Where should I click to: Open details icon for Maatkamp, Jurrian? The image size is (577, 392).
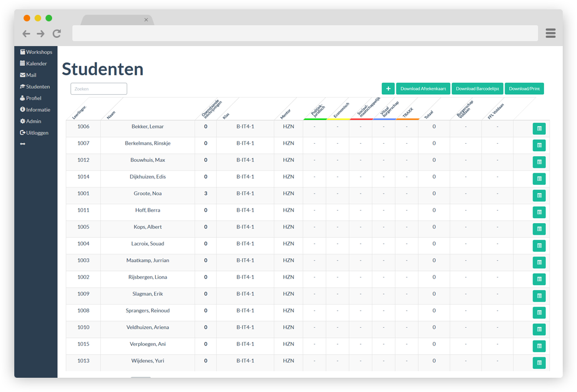[539, 263]
